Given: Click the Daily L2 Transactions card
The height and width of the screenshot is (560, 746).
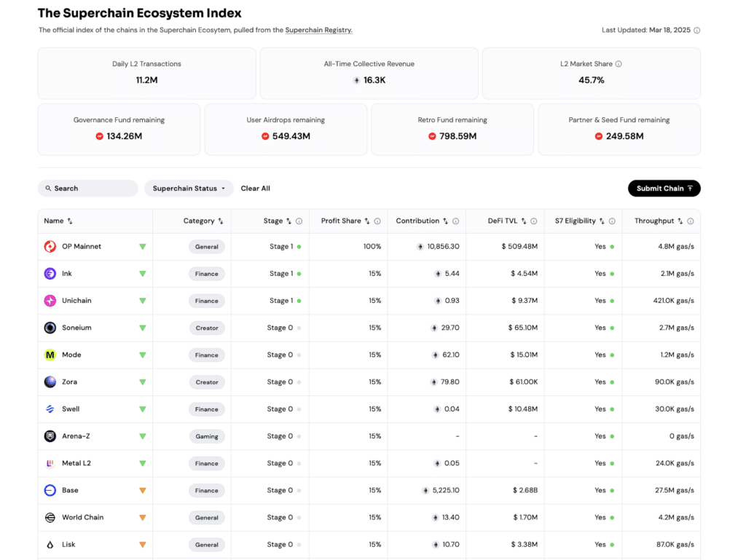Looking at the screenshot, I should coord(147,74).
